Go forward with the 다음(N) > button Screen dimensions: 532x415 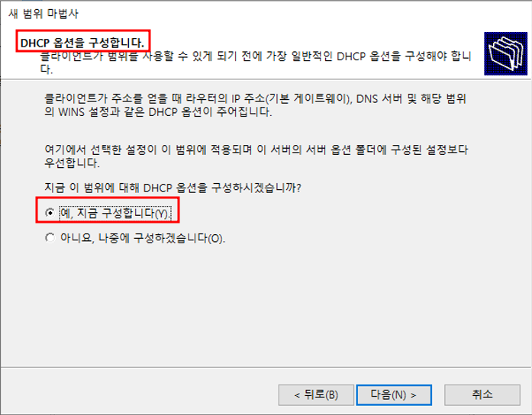click(x=394, y=394)
